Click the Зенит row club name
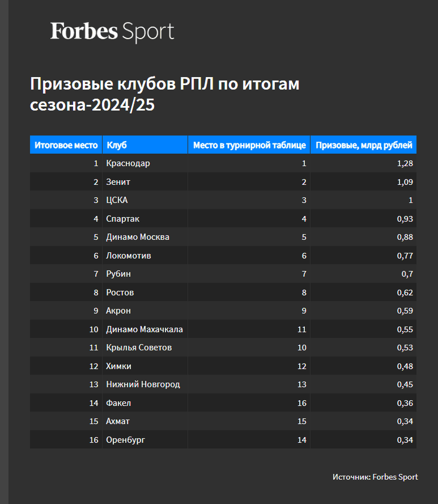Screen dimensions: 438x504 tap(118, 182)
